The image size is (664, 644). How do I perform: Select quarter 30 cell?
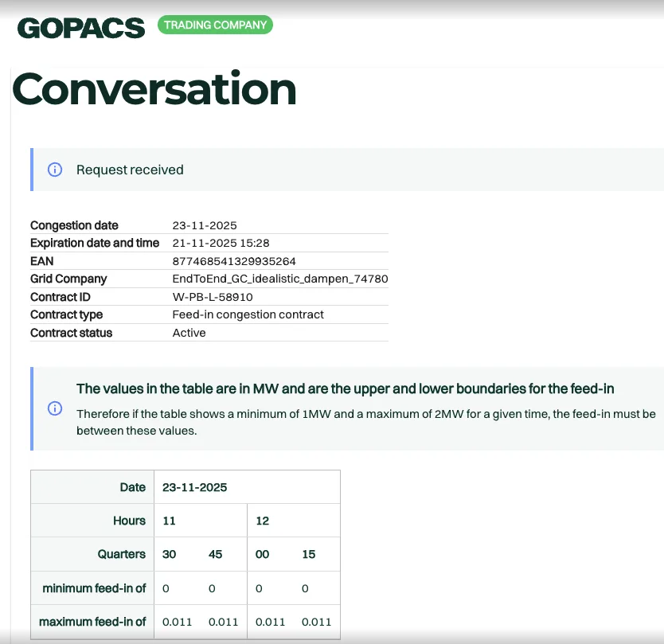pyautogui.click(x=169, y=554)
